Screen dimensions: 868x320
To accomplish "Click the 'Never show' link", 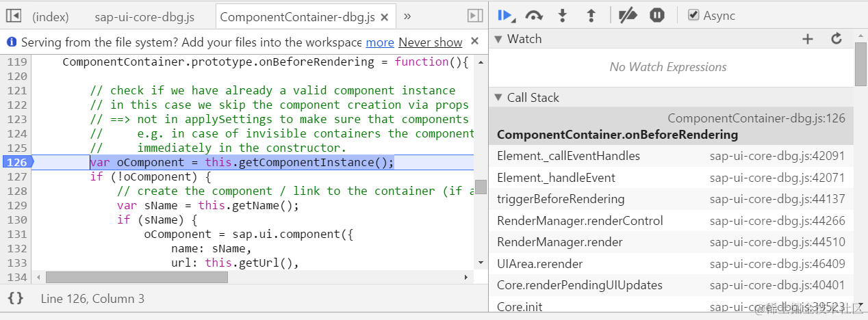I will click(431, 42).
